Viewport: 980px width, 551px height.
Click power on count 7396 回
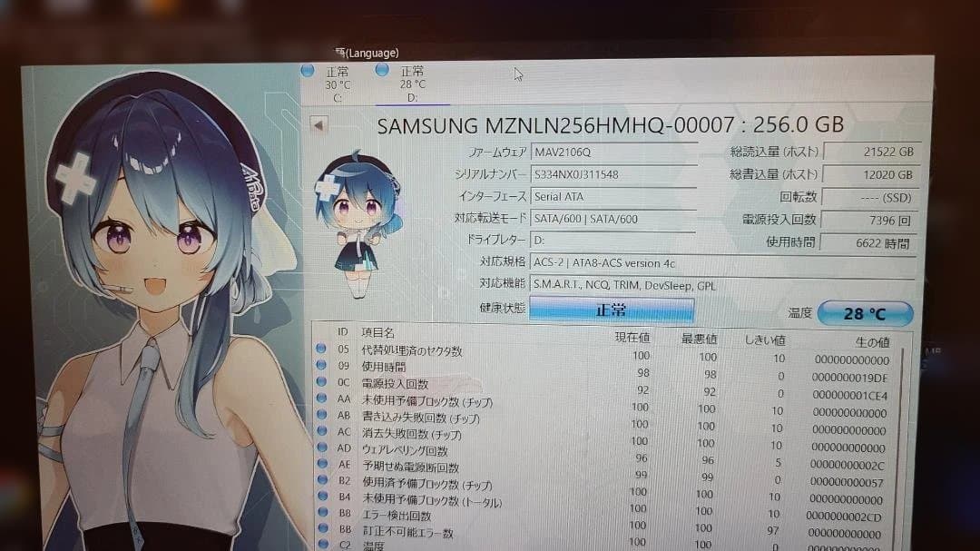[x=868, y=221]
